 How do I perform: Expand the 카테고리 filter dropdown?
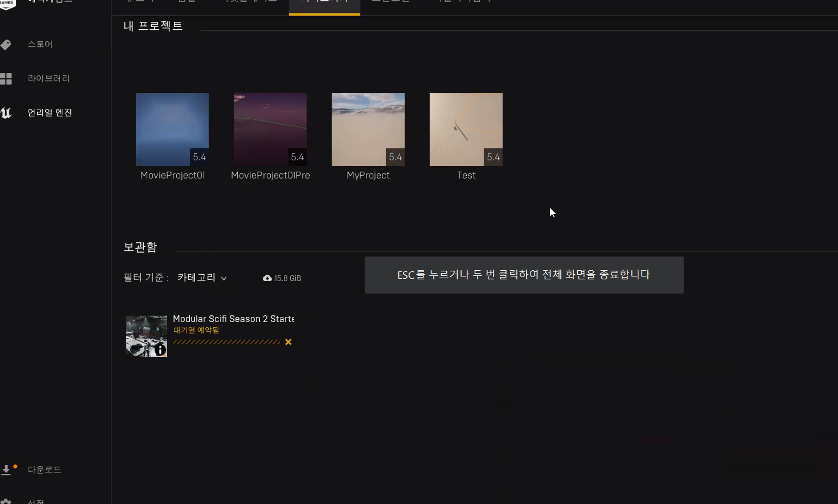point(202,278)
